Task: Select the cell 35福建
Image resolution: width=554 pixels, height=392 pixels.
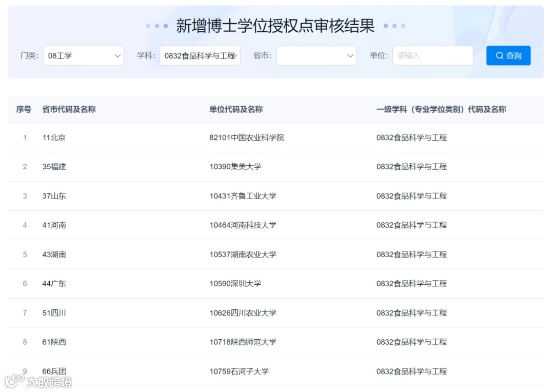Action: 54,166
